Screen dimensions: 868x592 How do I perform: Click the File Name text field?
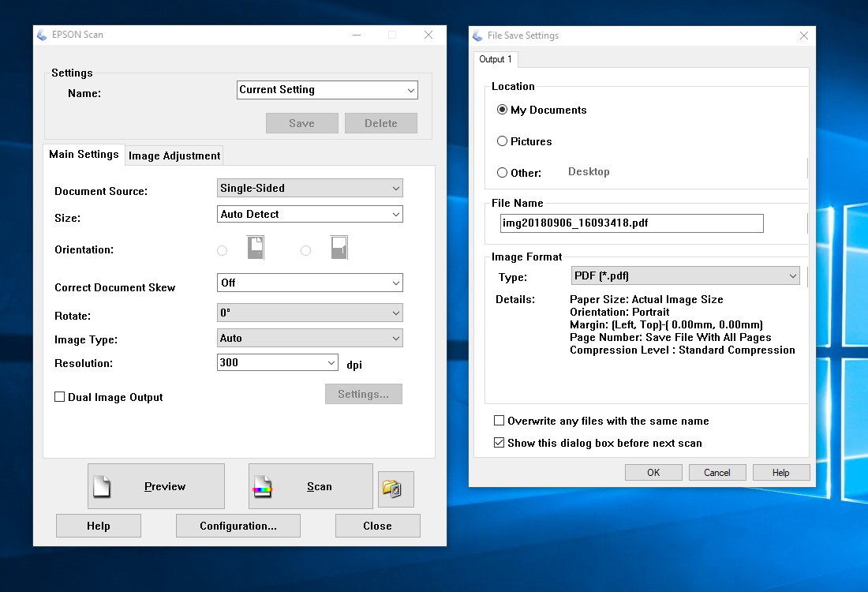tap(631, 223)
